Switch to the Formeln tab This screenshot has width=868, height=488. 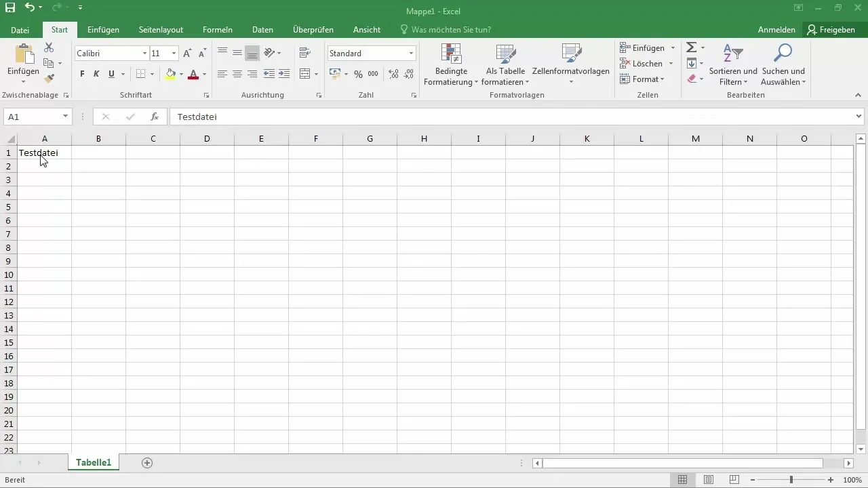click(x=218, y=30)
